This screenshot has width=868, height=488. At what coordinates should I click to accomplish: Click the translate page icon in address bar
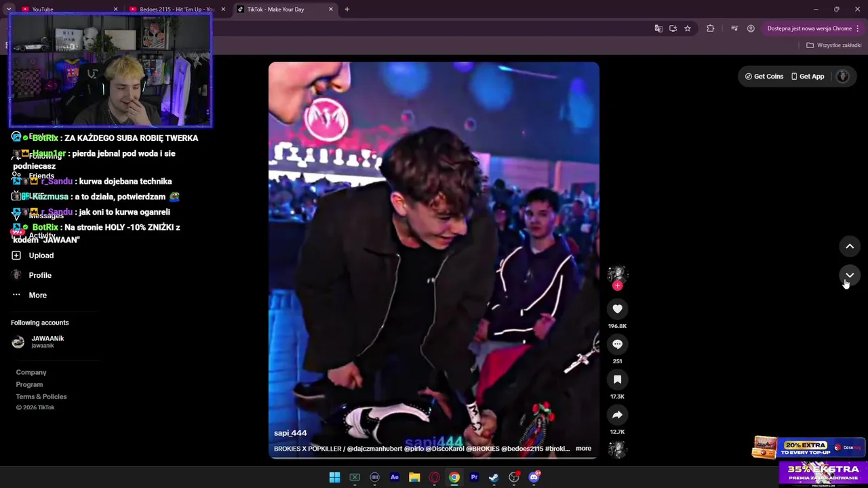click(658, 28)
